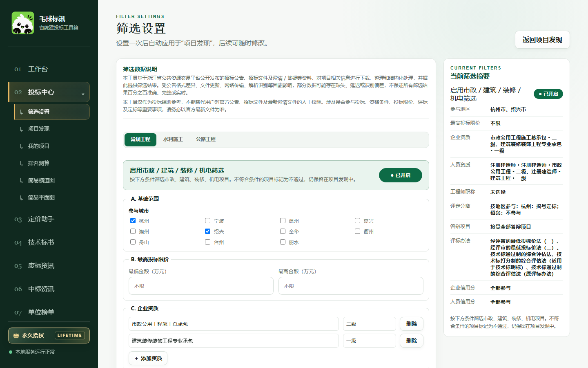The width and height of the screenshot is (588, 368).
Task: Collapse the 投标中心 sidebar chevron
Action: pos(83,94)
